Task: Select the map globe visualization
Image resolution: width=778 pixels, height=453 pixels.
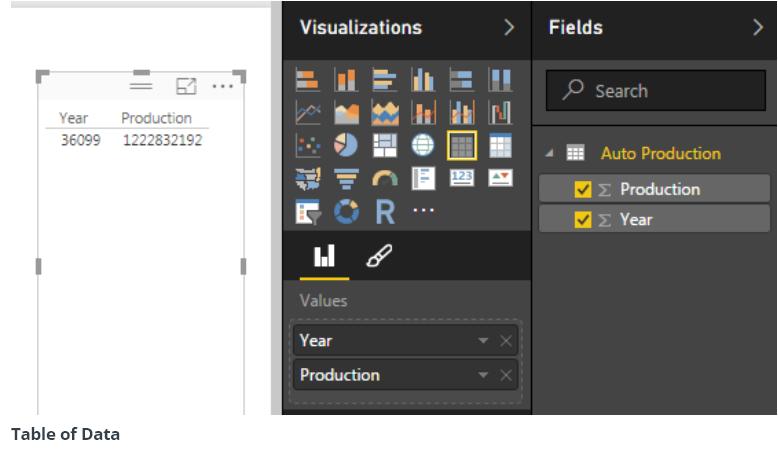Action: (x=422, y=146)
